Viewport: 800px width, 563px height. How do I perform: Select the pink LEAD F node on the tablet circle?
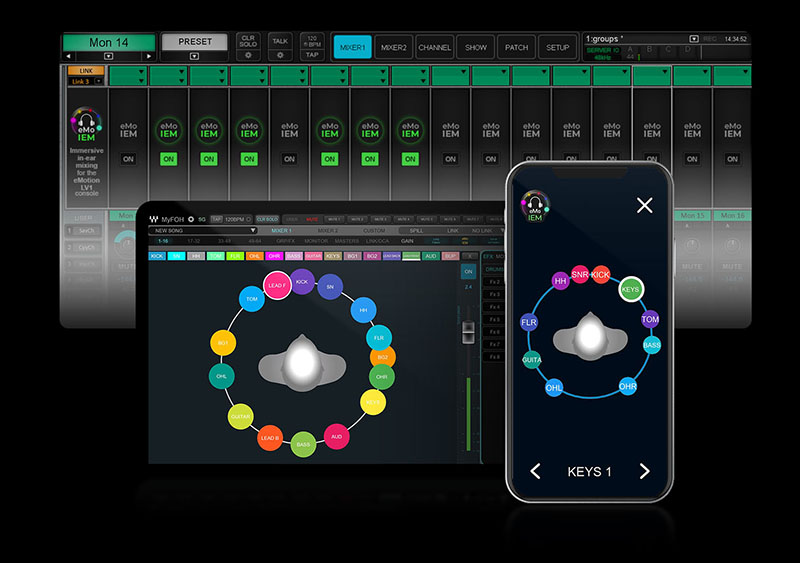coord(277,285)
